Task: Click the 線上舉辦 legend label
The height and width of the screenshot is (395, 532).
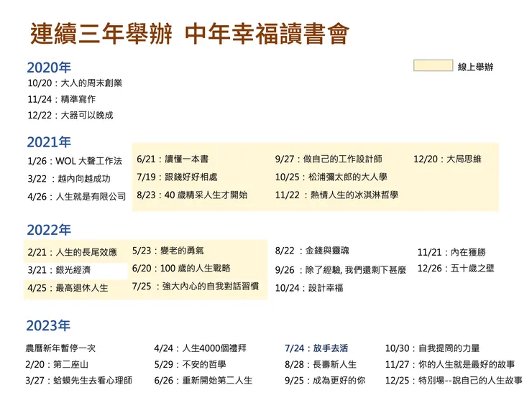Action: click(475, 67)
